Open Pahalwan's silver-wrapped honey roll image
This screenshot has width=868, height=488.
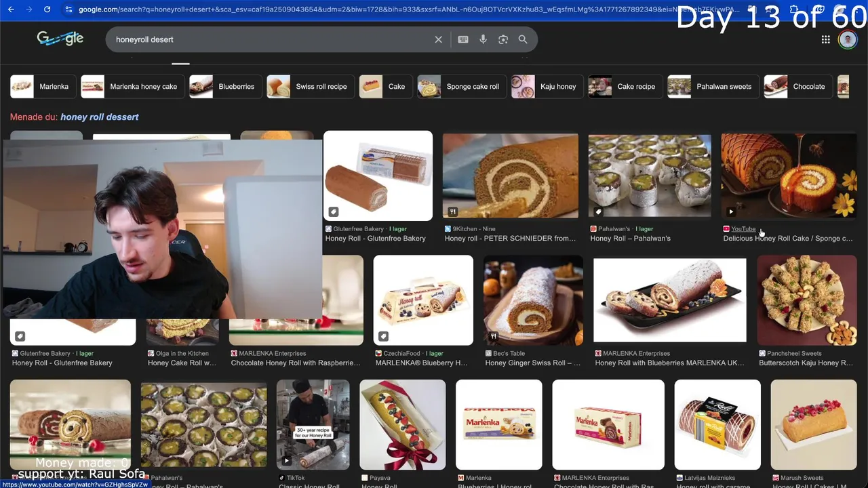click(650, 176)
